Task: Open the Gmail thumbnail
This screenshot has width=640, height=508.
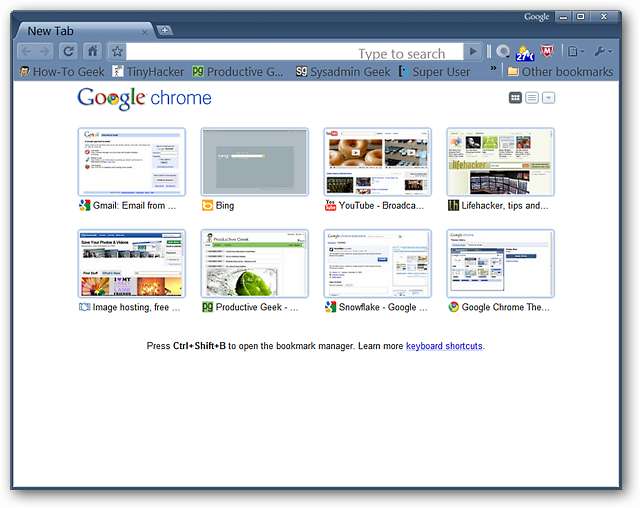Action: [x=131, y=162]
